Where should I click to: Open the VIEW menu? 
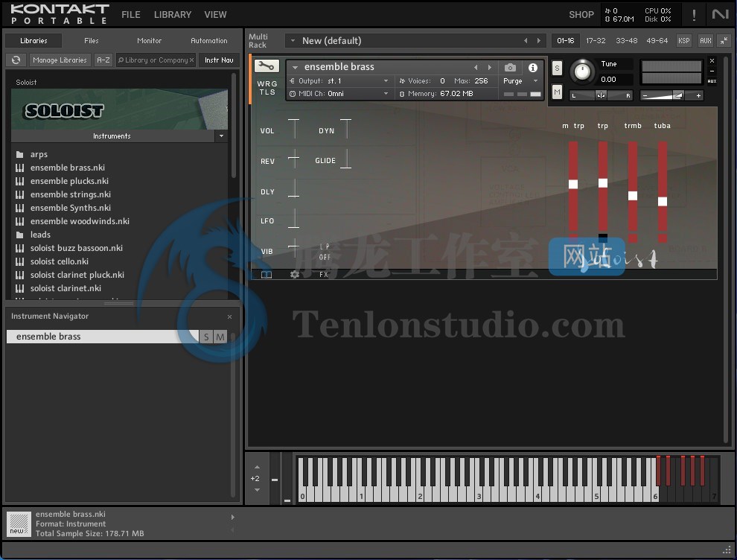(215, 15)
